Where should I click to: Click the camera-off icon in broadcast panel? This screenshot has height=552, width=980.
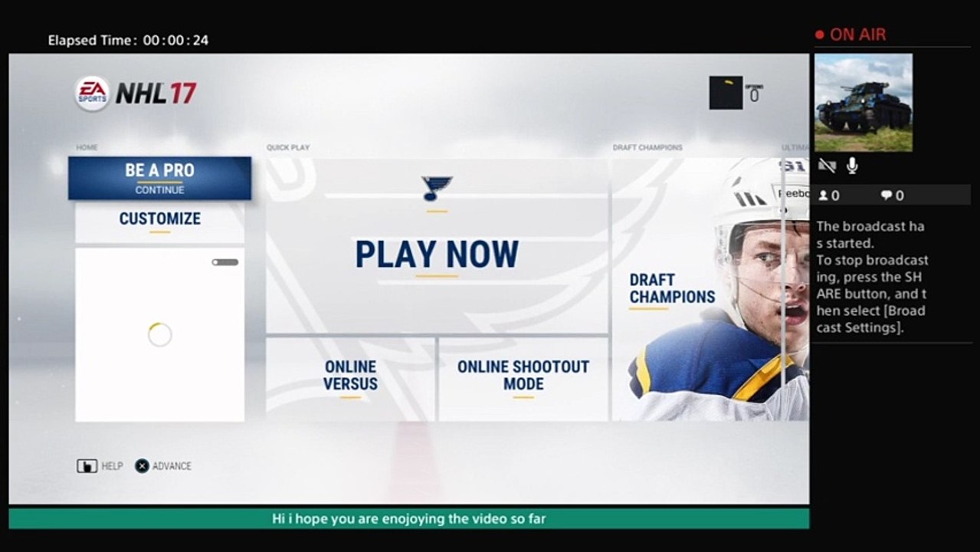point(827,166)
